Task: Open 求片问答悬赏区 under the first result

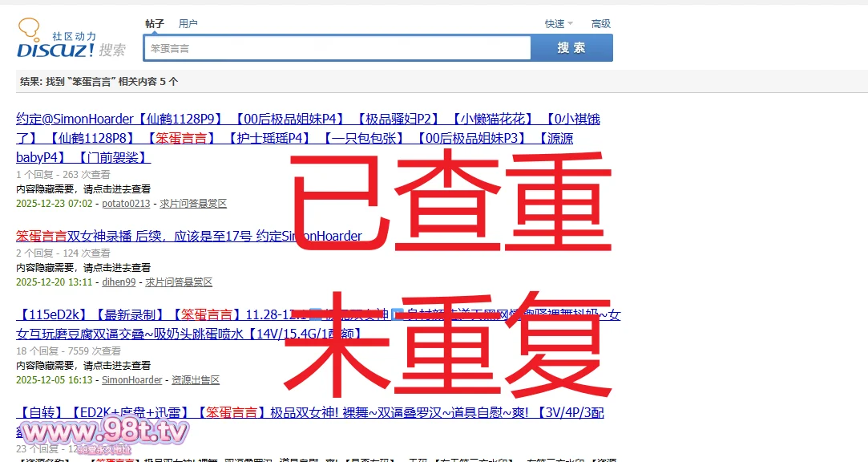Action: coord(193,204)
